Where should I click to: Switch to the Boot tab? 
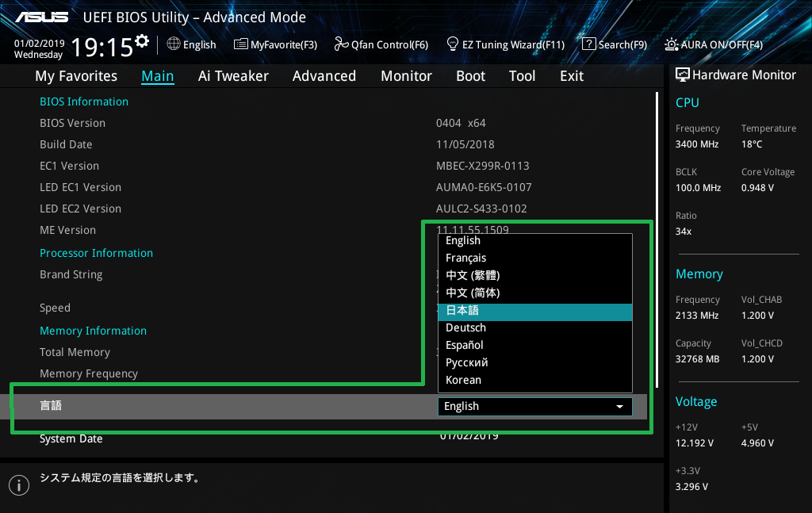coord(470,76)
